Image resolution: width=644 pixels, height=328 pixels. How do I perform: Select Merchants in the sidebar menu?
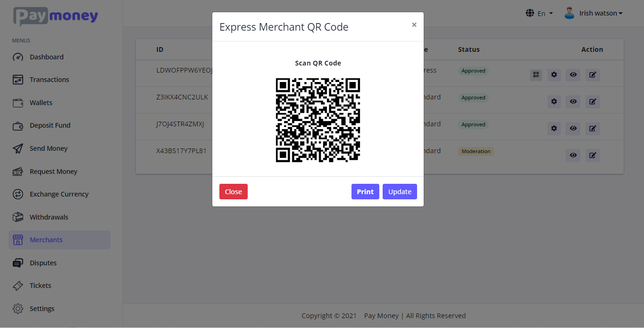click(46, 239)
